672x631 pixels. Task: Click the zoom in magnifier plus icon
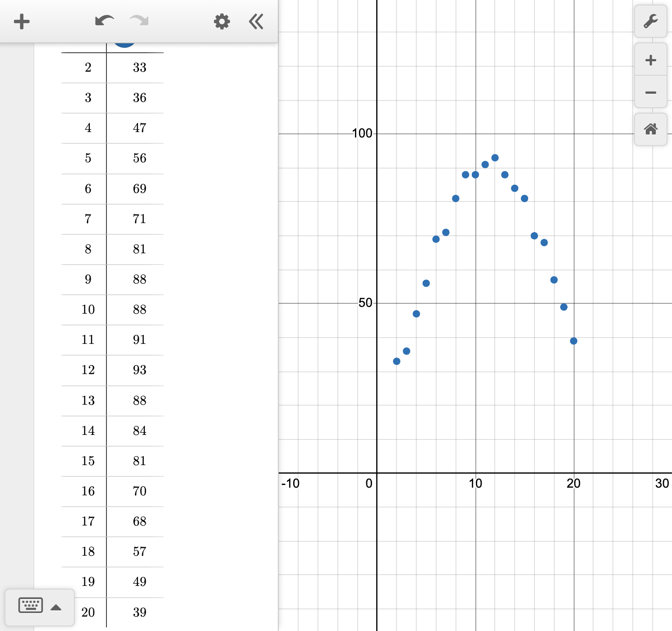(651, 59)
